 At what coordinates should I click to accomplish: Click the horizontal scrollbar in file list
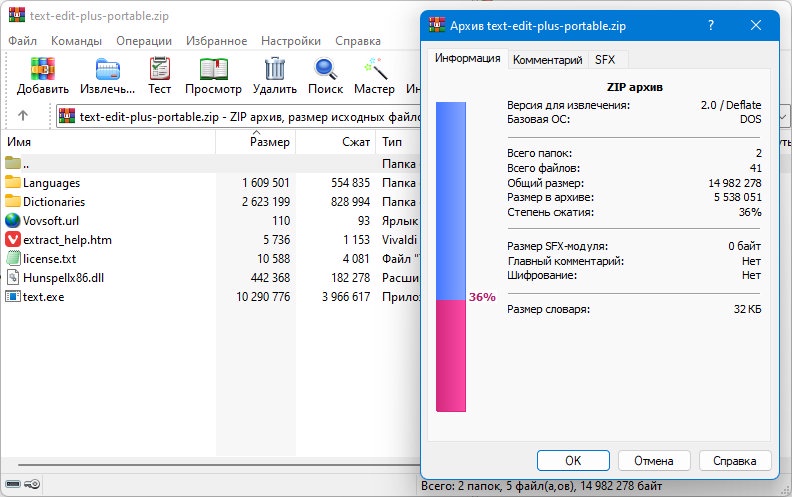click(x=217, y=465)
